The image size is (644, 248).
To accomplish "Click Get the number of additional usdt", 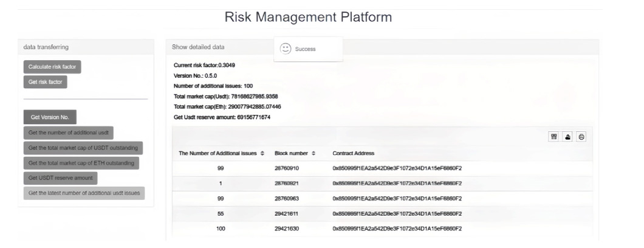I will pos(68,133).
